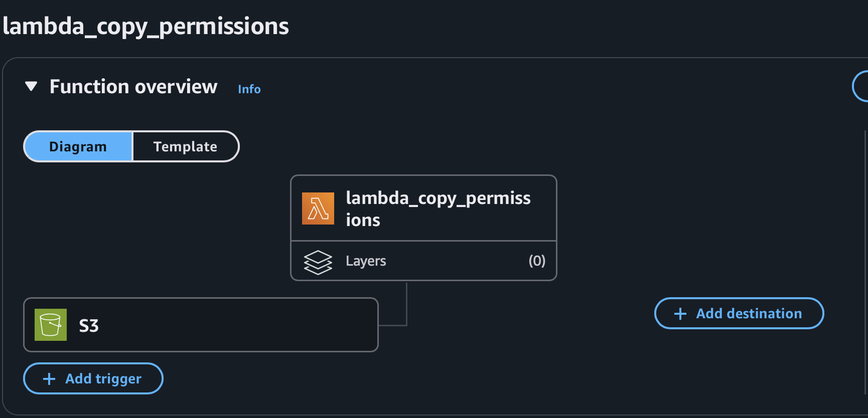Open the Info link beside Function overview
This screenshot has width=868, height=418.
[x=249, y=89]
